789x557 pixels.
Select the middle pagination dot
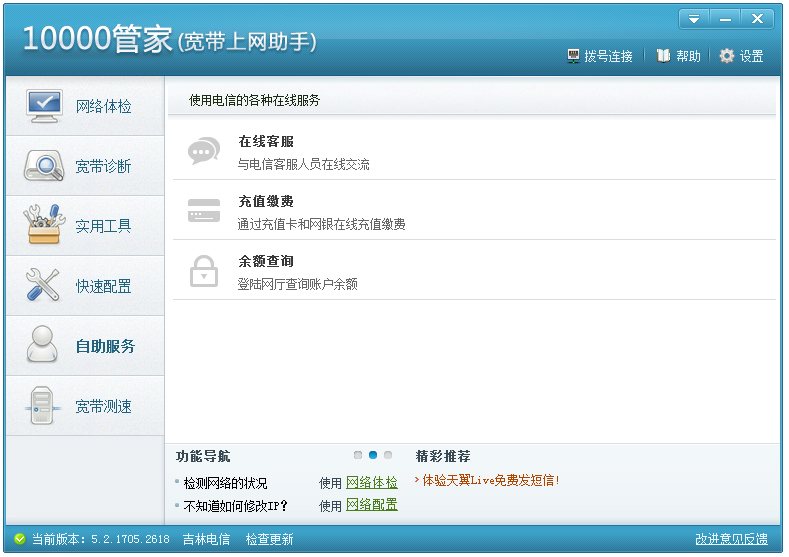click(373, 455)
